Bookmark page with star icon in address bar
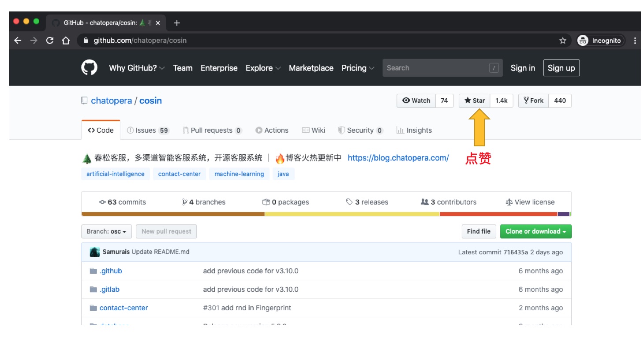Screen dimensions: 644x357 pyautogui.click(x=563, y=41)
